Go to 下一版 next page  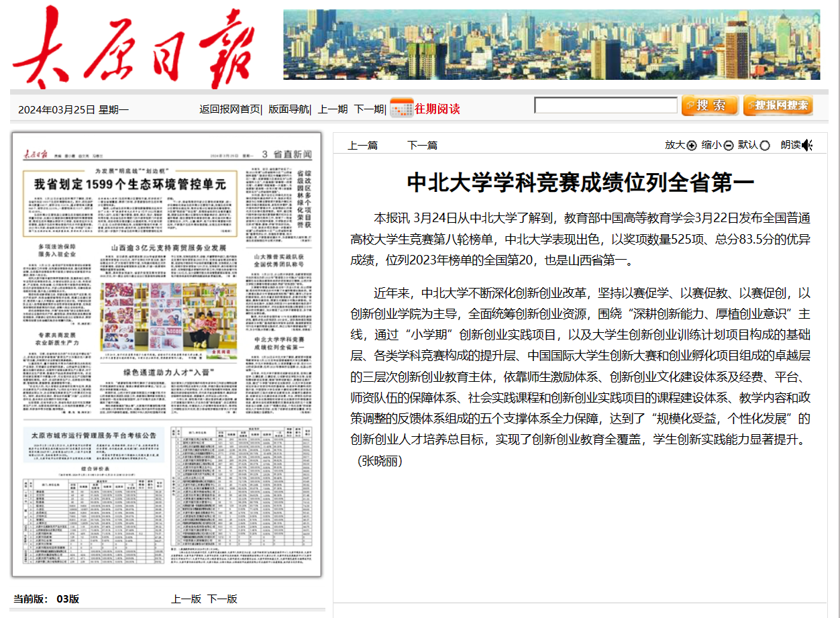[x=222, y=599]
